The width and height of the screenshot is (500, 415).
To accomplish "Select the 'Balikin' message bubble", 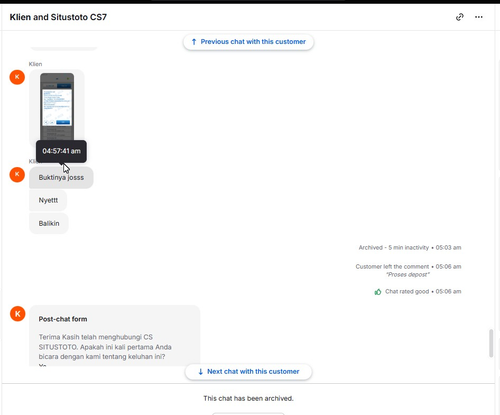I will pyautogui.click(x=49, y=223).
